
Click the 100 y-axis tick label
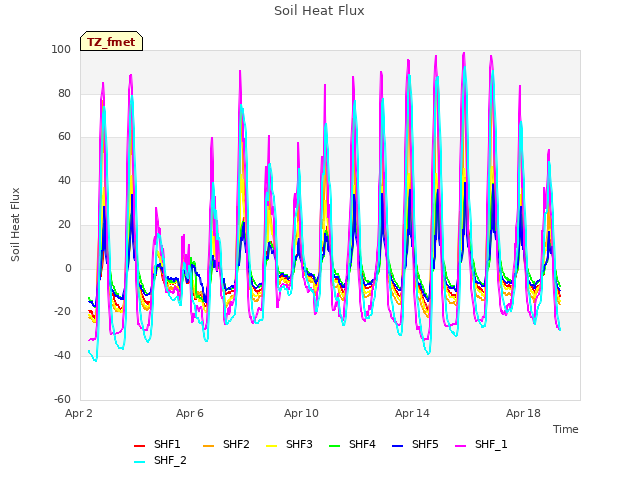click(x=61, y=49)
